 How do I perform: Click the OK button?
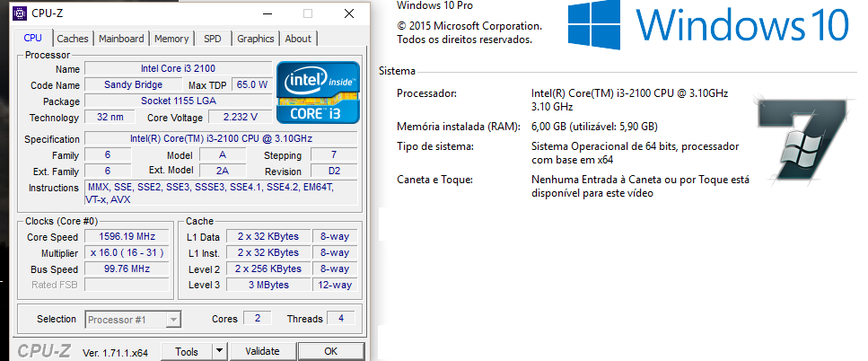click(331, 351)
